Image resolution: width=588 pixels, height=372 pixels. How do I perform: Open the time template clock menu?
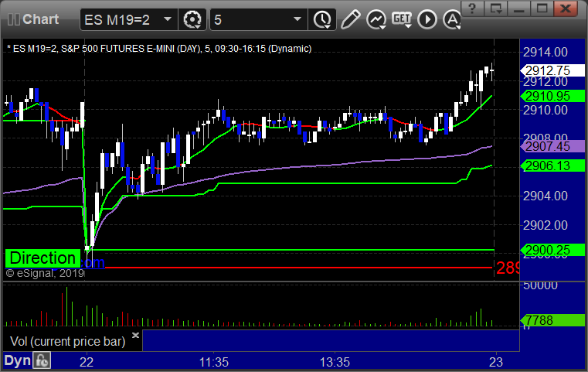(322, 19)
